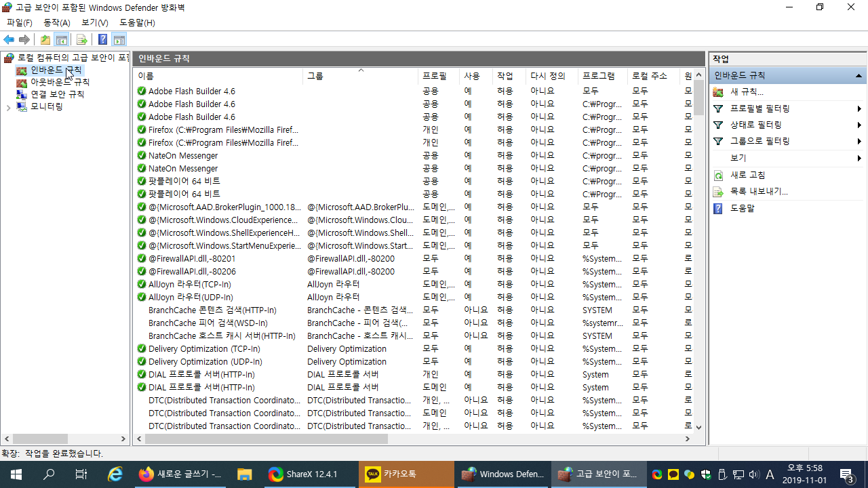Select the Delivery Optimization (TCP-In) rule

coord(204,348)
